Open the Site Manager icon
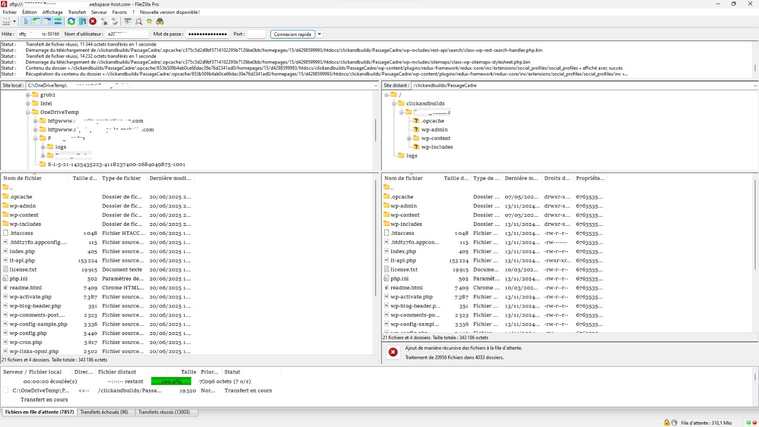The height and width of the screenshot is (427, 759). [6, 22]
